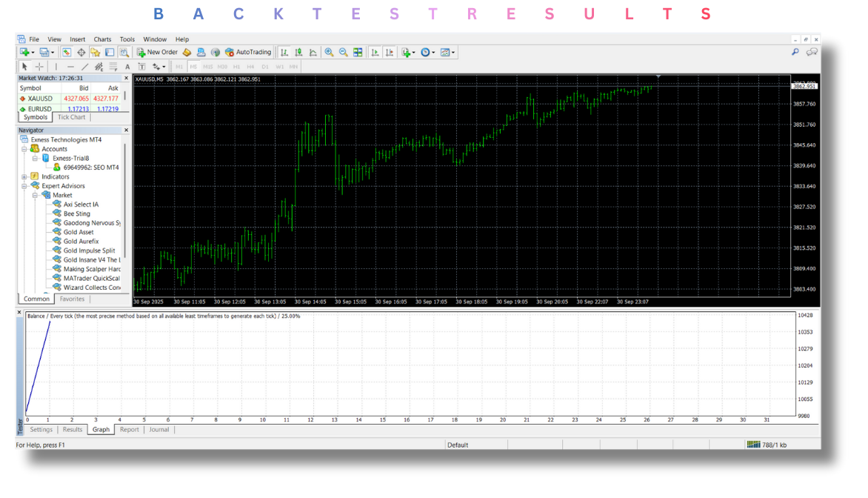
Task: Switch chart to M5 timeframe
Action: coord(193,67)
